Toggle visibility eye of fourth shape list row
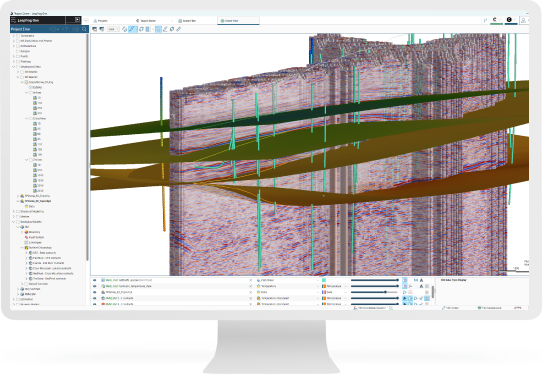This screenshot has width=543, height=375. tap(95, 298)
